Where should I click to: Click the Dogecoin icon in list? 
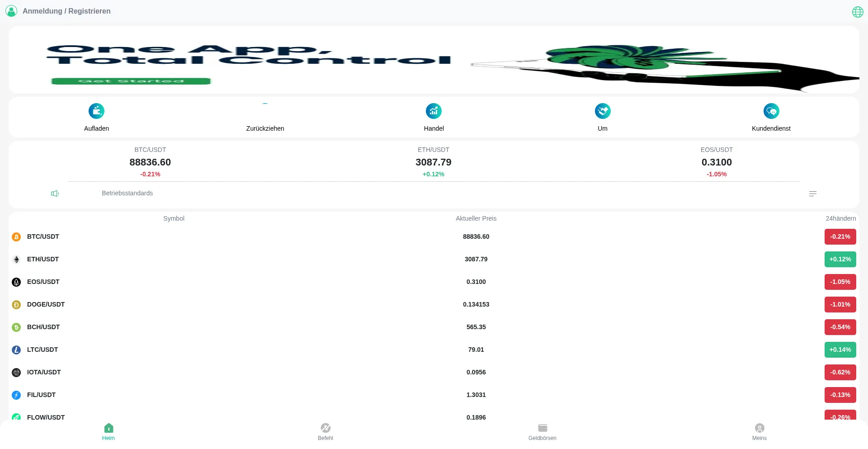tap(16, 305)
